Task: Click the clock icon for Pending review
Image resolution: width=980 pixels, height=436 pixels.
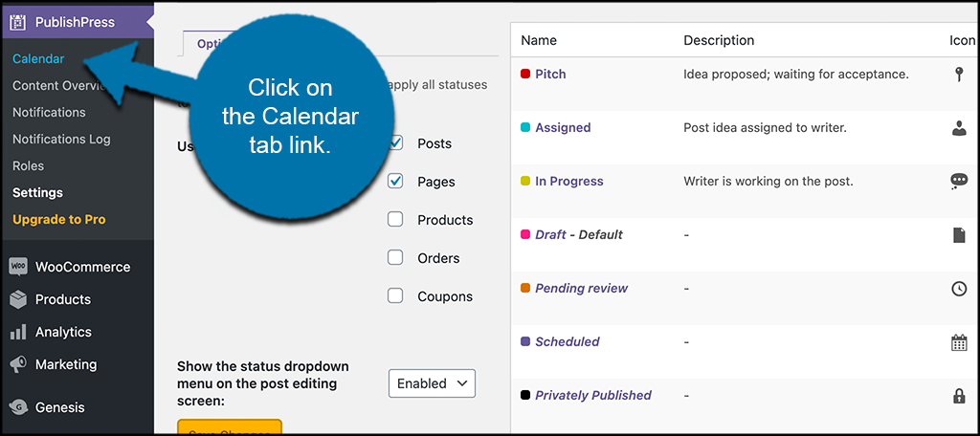Action: tap(958, 289)
